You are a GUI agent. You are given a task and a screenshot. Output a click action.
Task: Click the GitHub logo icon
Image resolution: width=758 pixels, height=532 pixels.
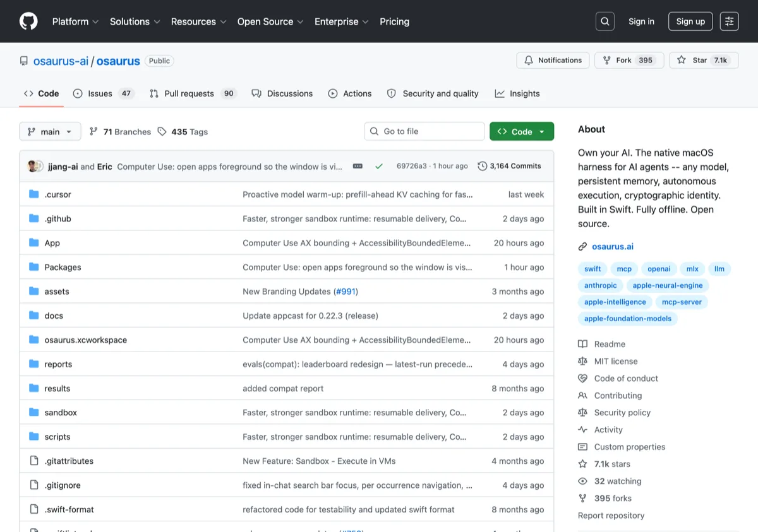[28, 21]
